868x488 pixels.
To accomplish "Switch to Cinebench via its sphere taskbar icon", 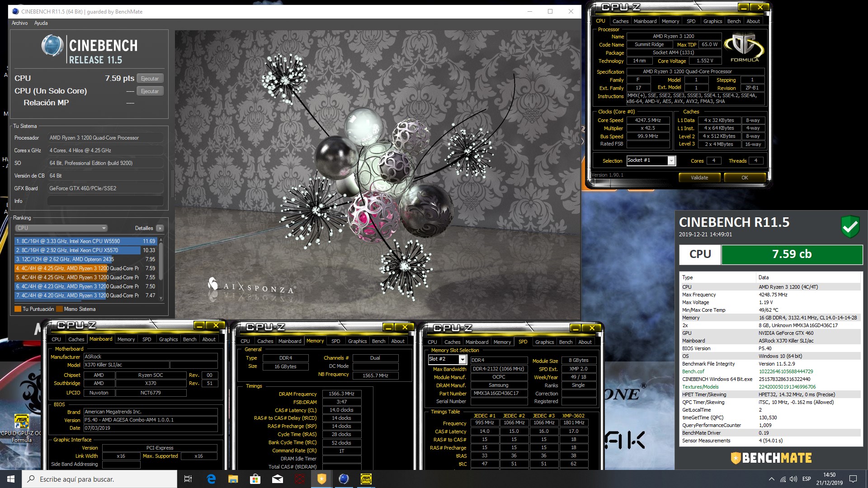I will 344,479.
